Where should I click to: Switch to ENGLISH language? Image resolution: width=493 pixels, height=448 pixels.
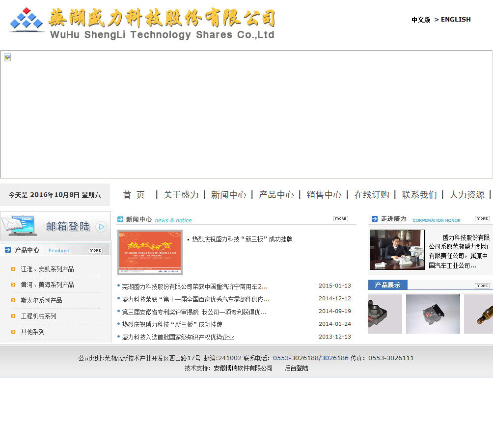456,20
